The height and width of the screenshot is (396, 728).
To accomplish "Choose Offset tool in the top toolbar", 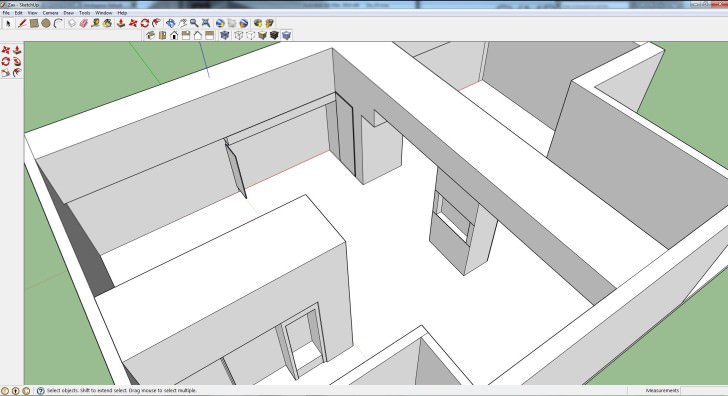I will [x=156, y=23].
